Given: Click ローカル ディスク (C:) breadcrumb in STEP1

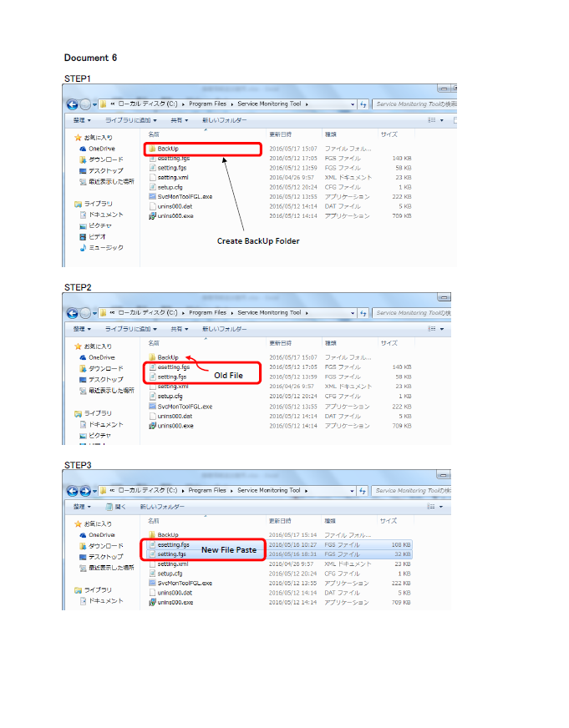Looking at the screenshot, I should pos(148,104).
